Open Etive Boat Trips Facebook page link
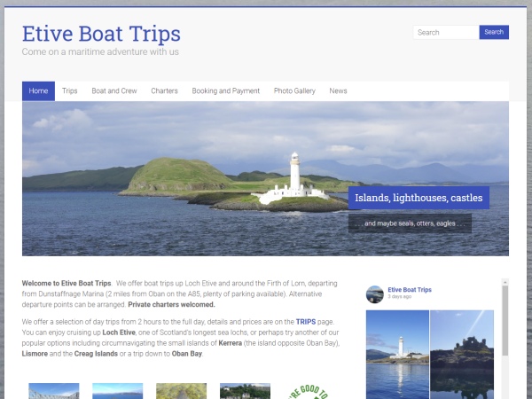 point(410,290)
